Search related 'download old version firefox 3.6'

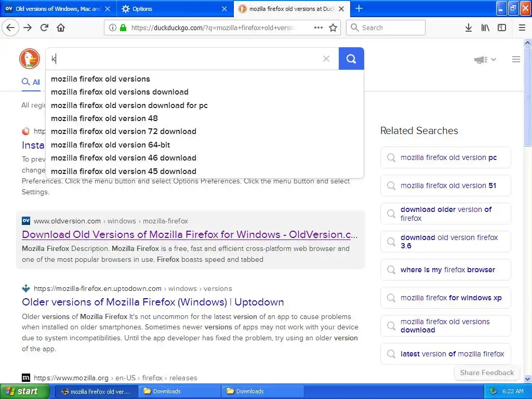pos(445,242)
